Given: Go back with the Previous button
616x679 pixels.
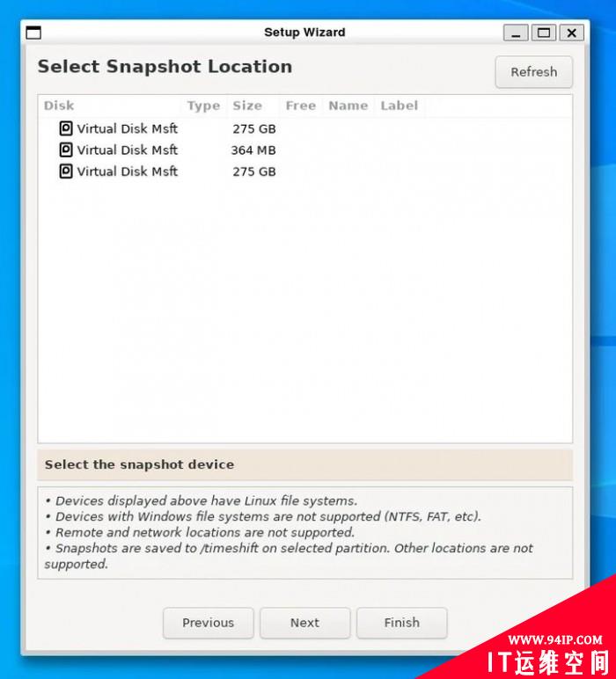Looking at the screenshot, I should pos(208,623).
